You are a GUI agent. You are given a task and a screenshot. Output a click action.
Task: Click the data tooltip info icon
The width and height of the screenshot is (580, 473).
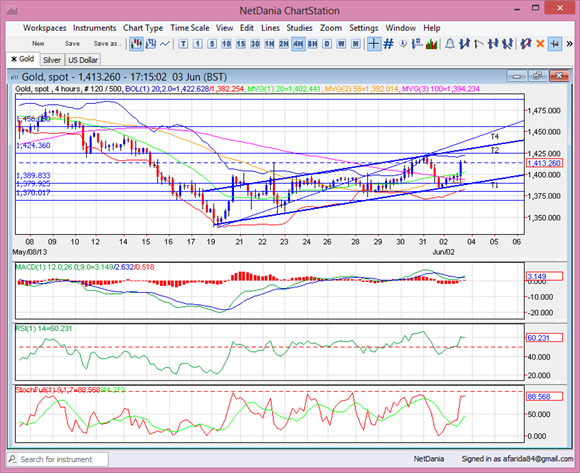point(403,44)
